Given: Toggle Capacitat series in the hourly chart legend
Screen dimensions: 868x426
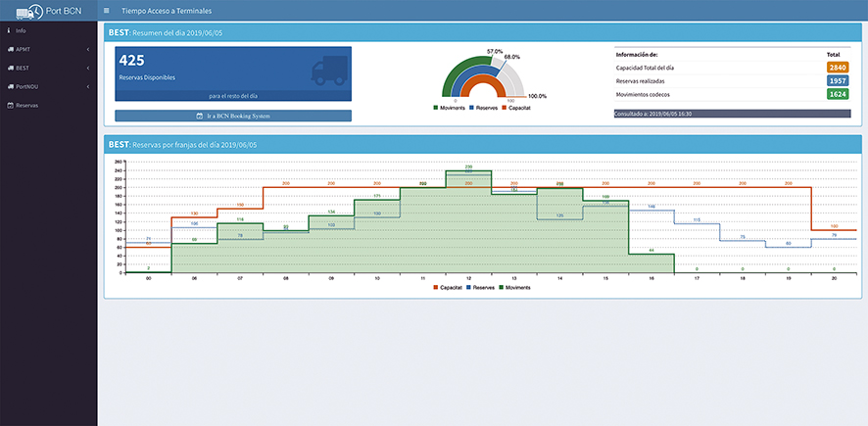Looking at the screenshot, I should pos(448,288).
